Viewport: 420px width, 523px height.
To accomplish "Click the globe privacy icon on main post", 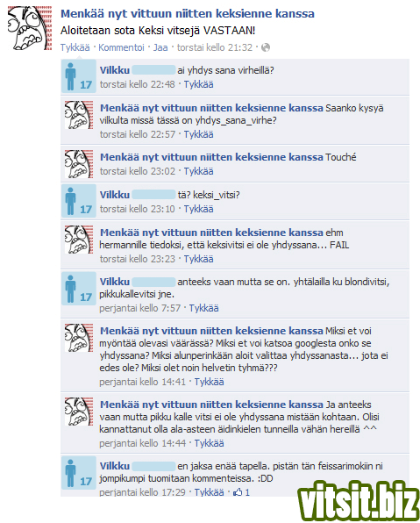I will [266, 47].
